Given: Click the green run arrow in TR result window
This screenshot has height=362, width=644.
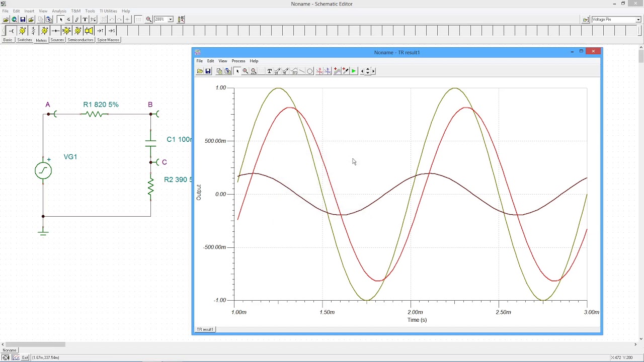Looking at the screenshot, I should tap(354, 71).
